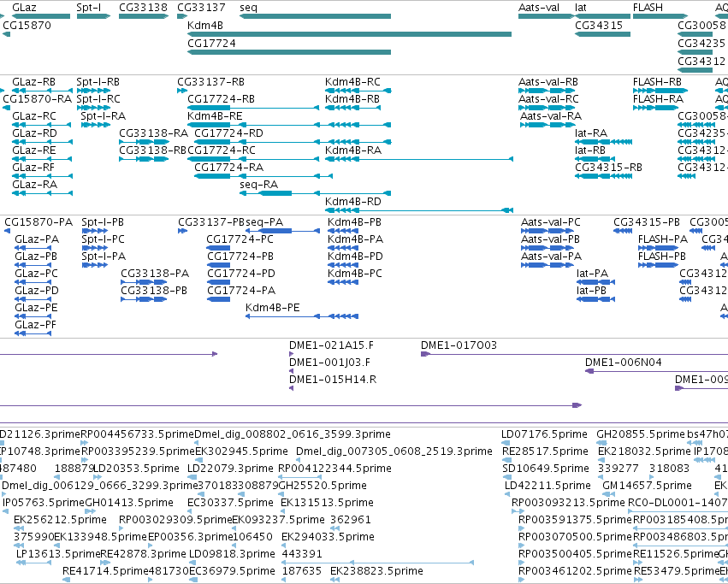The height and width of the screenshot is (584, 728).
Task: Select transcript CG33138-RA
Action: (x=144, y=142)
